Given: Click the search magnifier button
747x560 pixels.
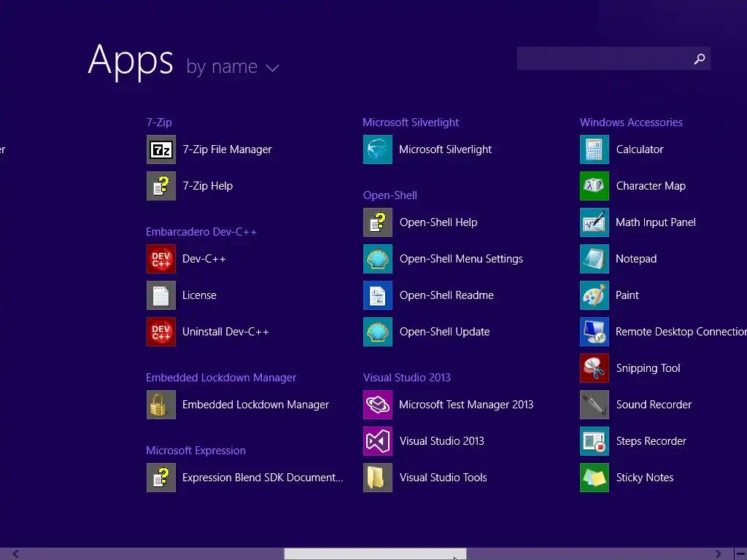Looking at the screenshot, I should (700, 58).
